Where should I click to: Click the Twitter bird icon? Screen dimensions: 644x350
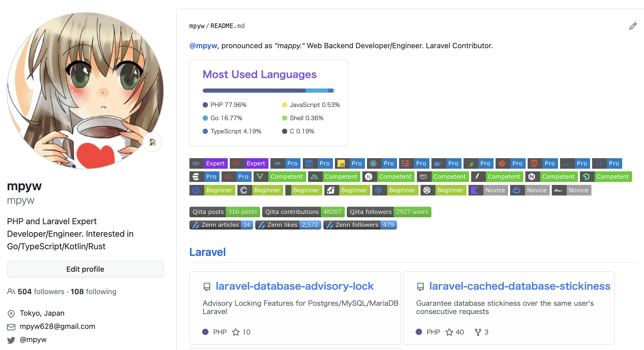11,340
